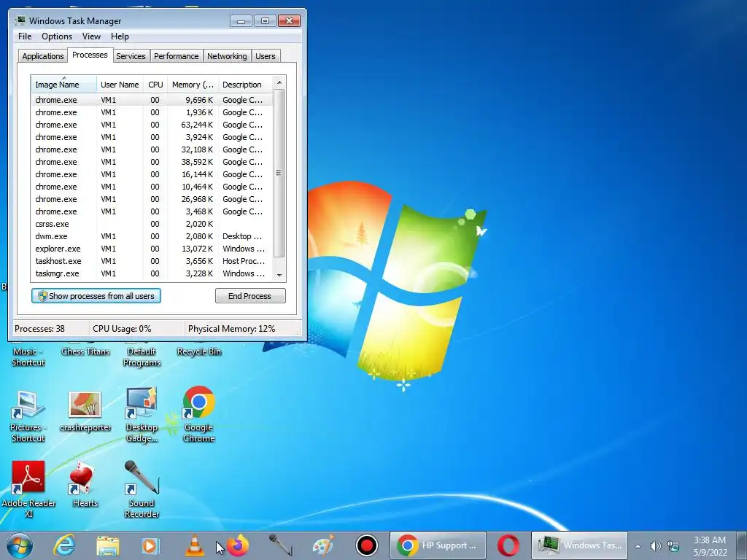Show hidden system tray icons

(638, 546)
